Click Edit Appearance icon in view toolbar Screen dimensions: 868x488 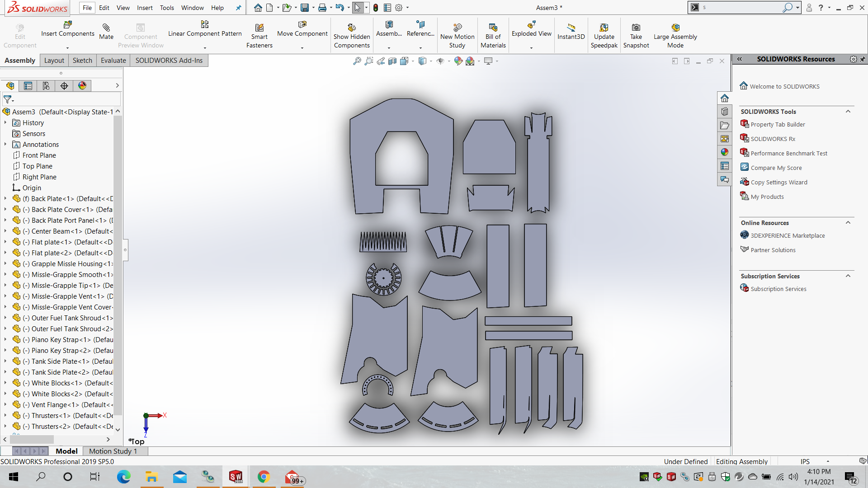pos(458,61)
